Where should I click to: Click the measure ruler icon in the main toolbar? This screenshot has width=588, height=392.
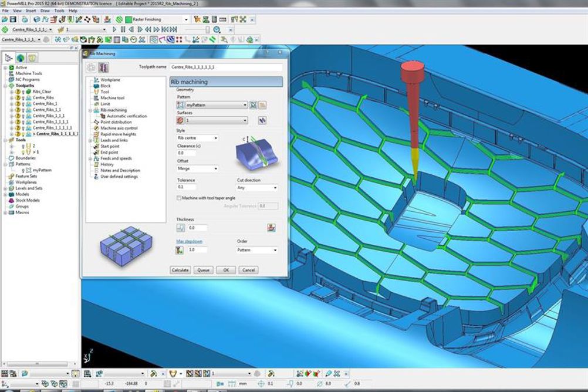tap(223, 19)
